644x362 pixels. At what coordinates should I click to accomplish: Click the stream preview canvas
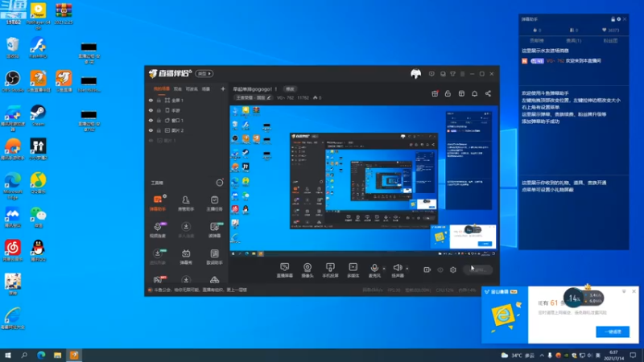coord(364,182)
